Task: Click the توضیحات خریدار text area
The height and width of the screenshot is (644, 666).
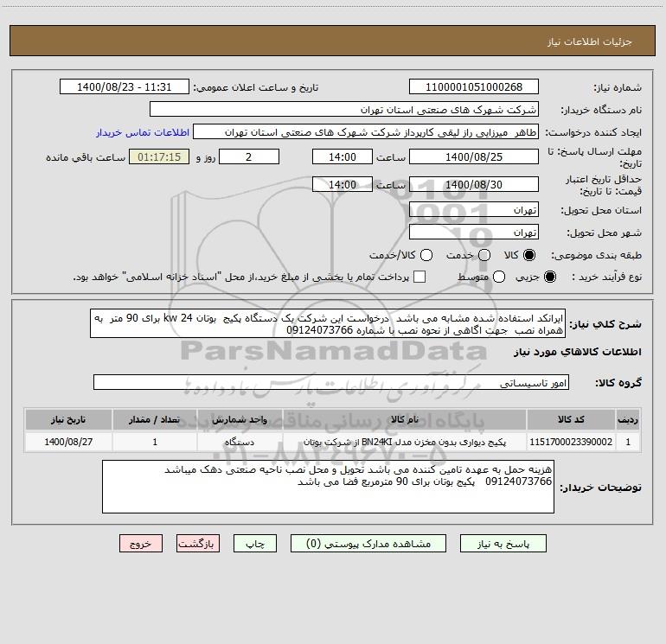Action: click(328, 487)
